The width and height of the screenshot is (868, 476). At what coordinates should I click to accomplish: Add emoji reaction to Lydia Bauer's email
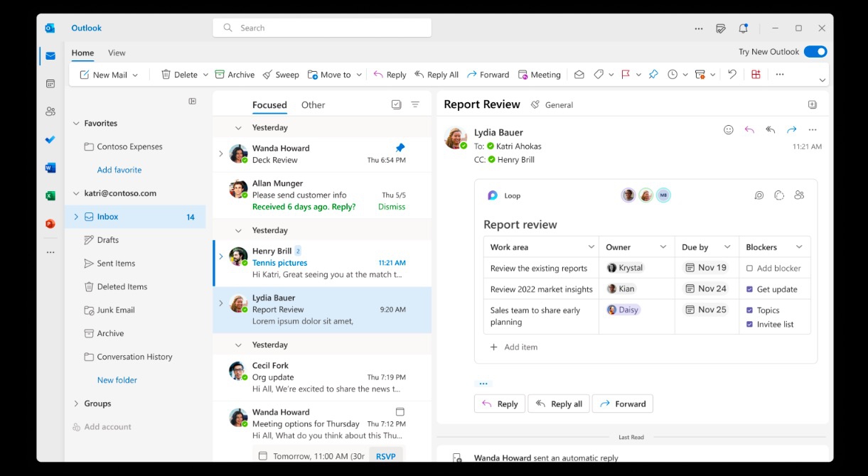click(x=728, y=130)
